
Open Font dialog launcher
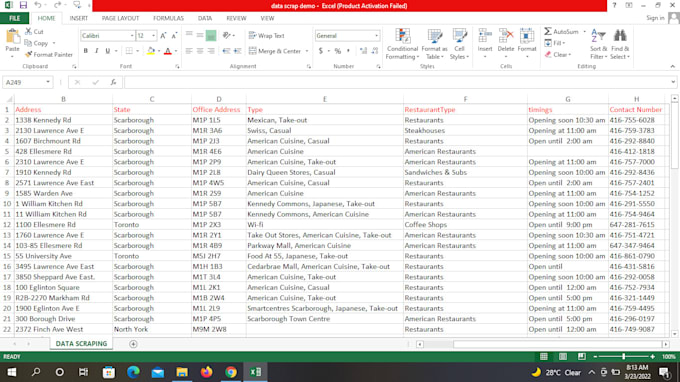point(177,66)
